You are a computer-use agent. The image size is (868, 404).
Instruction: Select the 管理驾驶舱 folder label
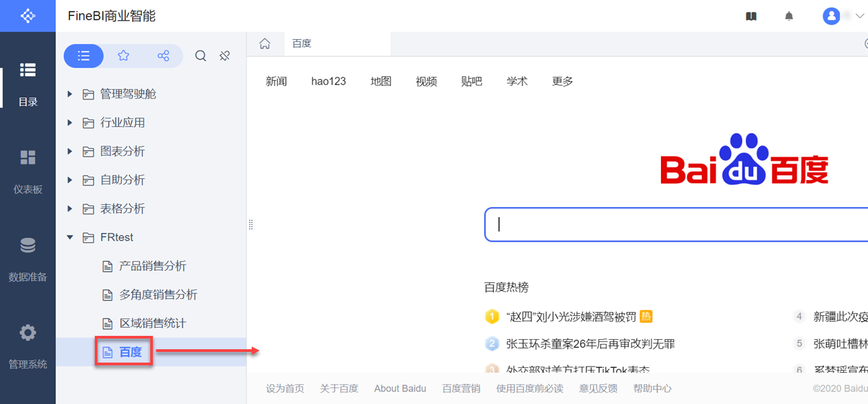(x=128, y=94)
